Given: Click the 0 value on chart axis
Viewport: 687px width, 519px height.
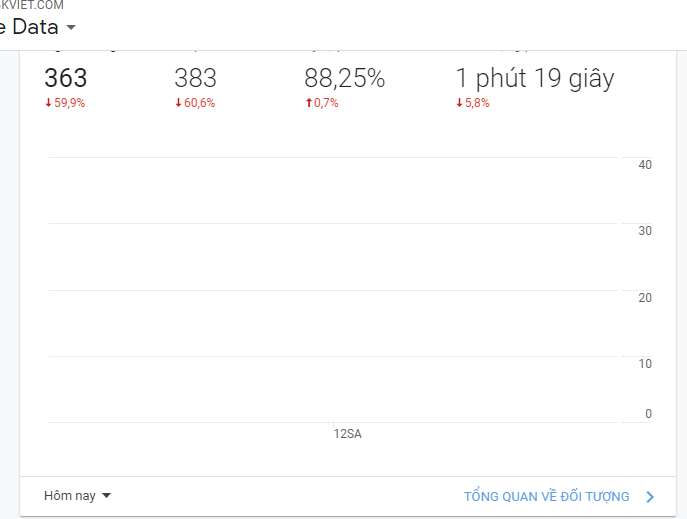Looking at the screenshot, I should (648, 413).
